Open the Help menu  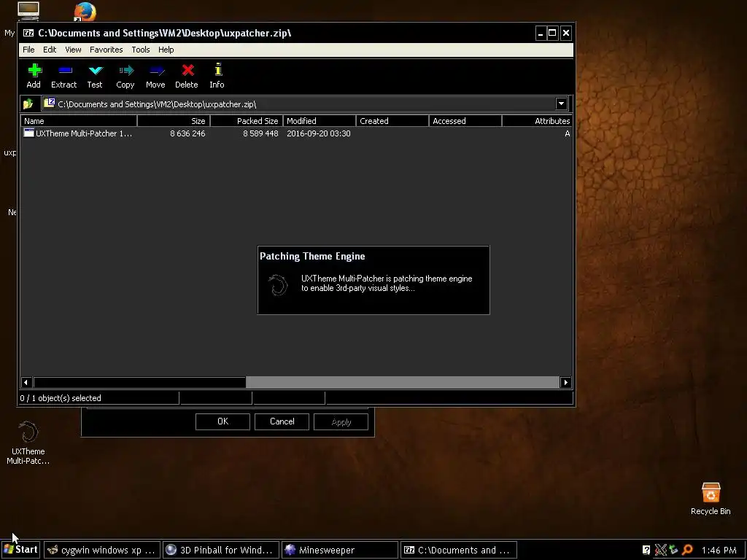coord(166,50)
